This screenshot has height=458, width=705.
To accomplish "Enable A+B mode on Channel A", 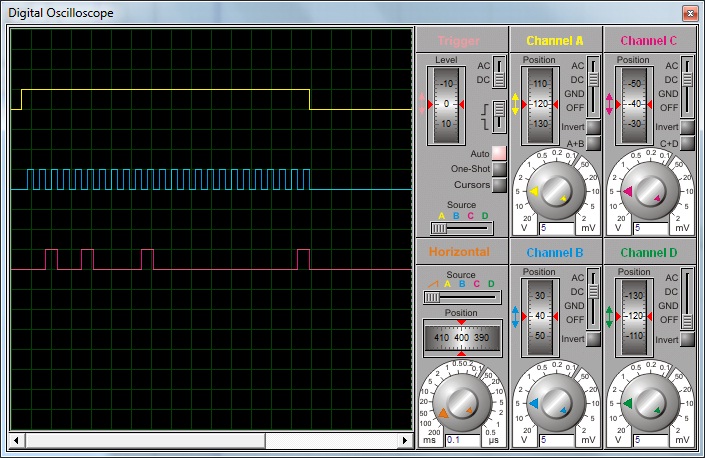I will [x=593, y=143].
